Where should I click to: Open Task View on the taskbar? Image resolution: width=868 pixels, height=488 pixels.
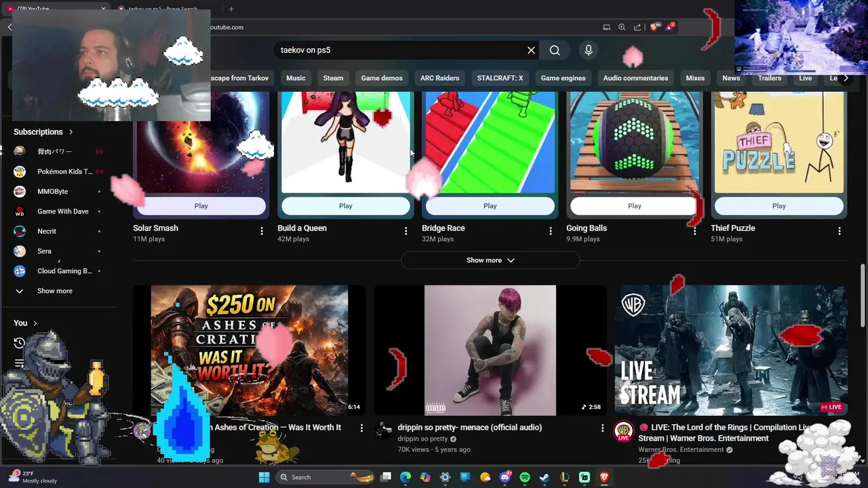point(386,477)
